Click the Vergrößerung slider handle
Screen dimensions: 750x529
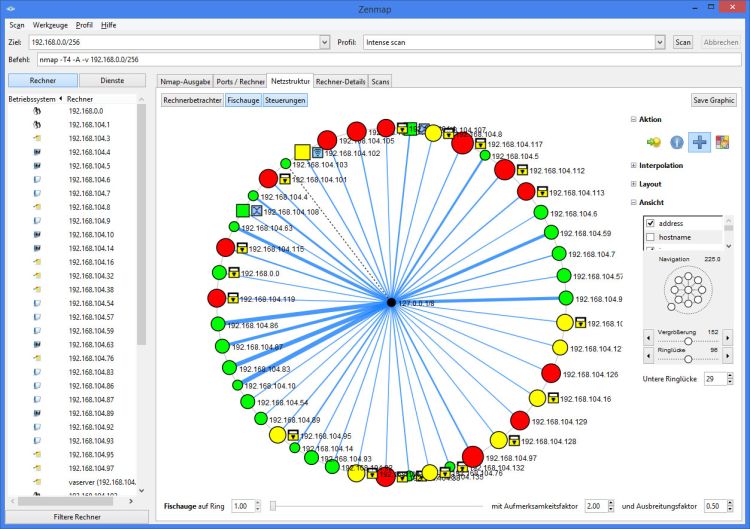coord(687,341)
